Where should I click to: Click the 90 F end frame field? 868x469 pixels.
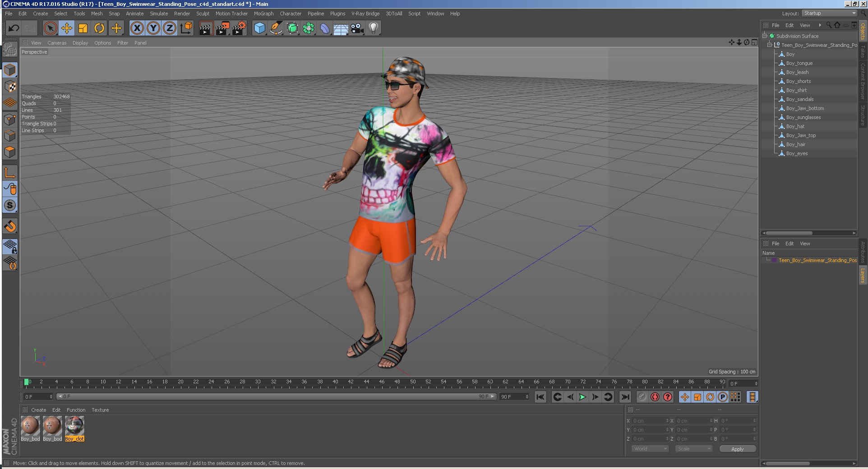coord(514,397)
